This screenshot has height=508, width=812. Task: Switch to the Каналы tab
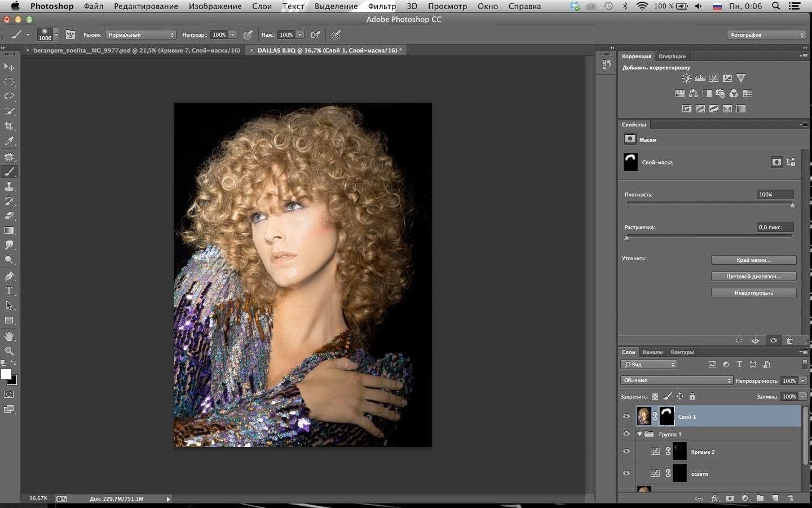pos(652,352)
